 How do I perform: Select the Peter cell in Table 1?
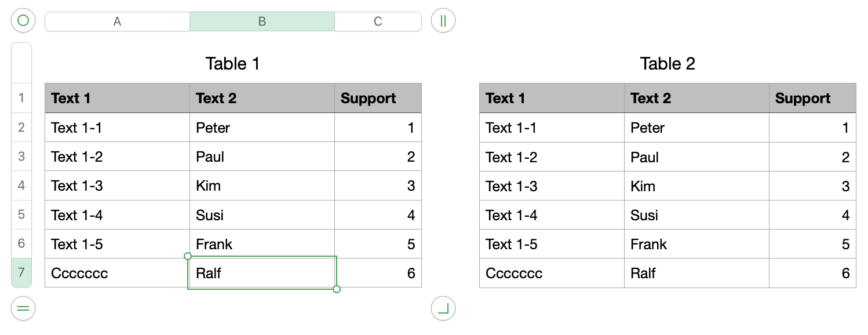click(x=262, y=128)
